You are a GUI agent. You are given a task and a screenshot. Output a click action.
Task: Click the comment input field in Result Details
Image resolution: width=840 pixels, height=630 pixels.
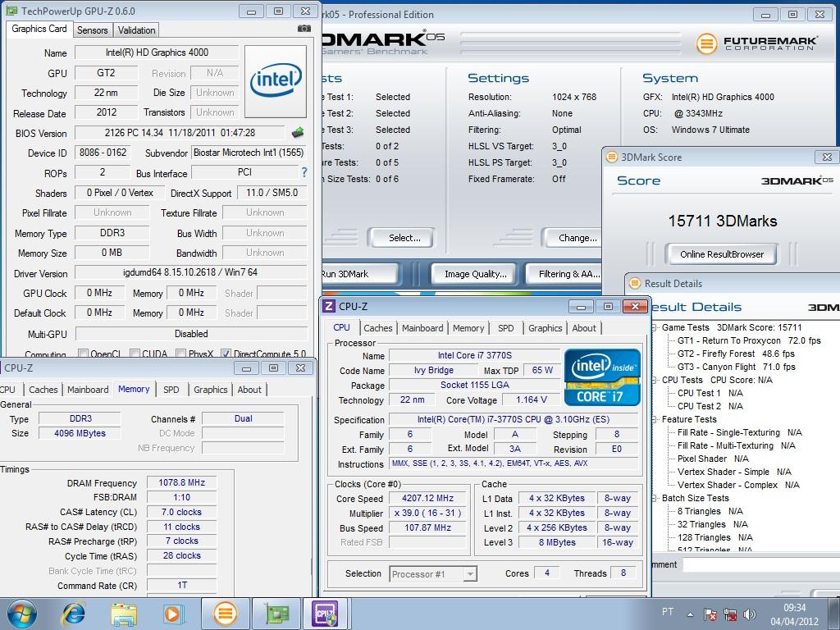point(761,564)
